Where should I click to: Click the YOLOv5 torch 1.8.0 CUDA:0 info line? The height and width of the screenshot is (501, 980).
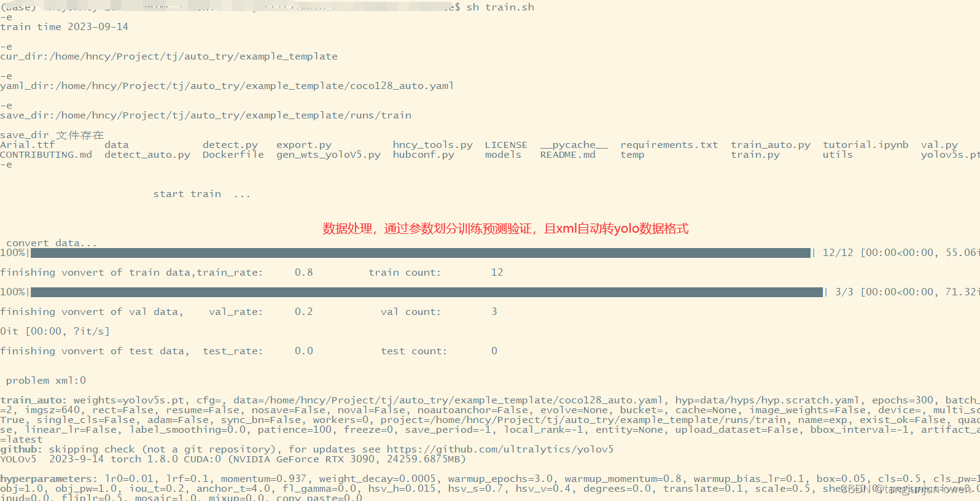click(233, 459)
